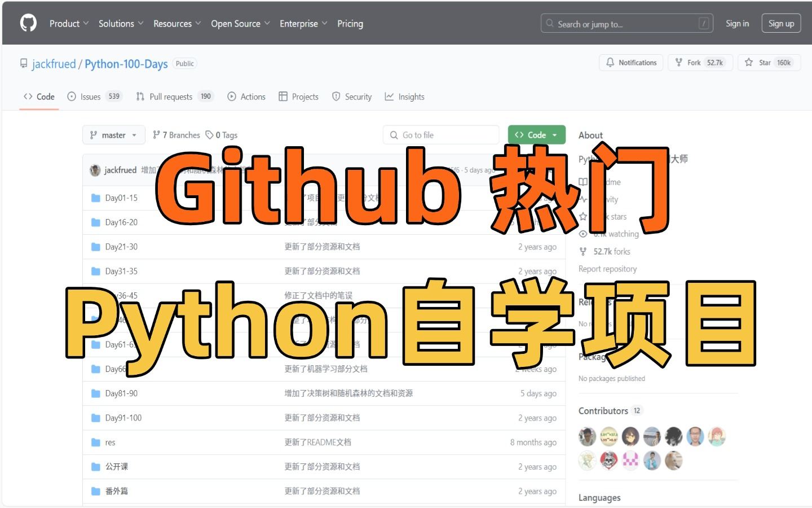Switch to the Issues tab

pyautogui.click(x=94, y=97)
